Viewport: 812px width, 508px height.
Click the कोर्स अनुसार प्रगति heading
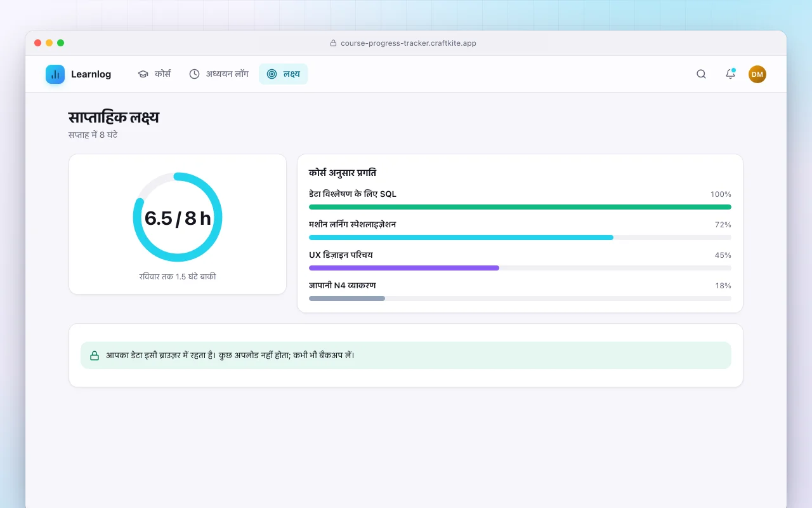tap(343, 173)
